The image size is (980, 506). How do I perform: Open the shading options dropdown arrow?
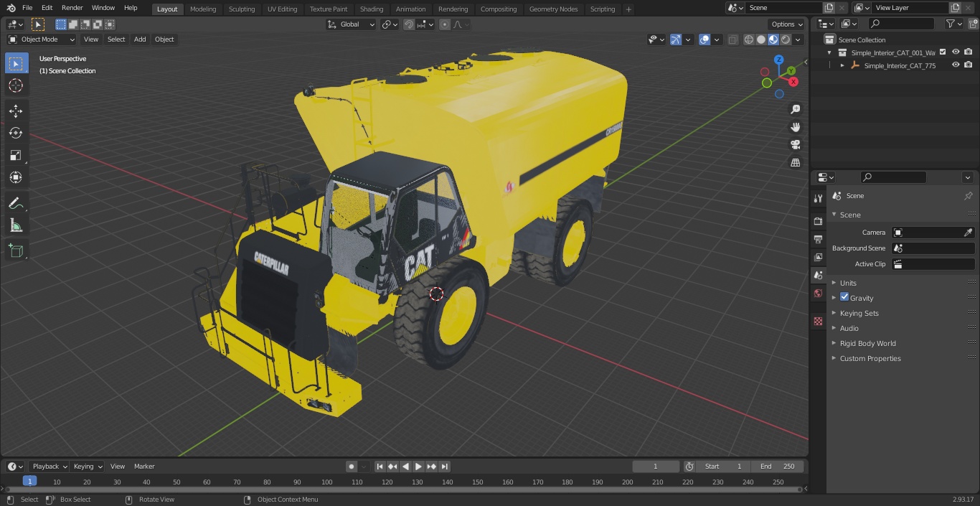[798, 39]
